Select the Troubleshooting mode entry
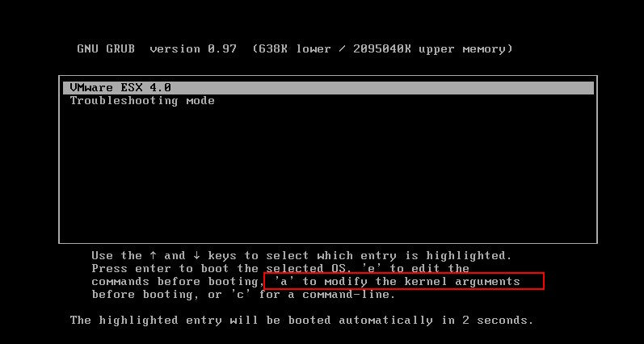The height and width of the screenshot is (344, 644). [142, 101]
